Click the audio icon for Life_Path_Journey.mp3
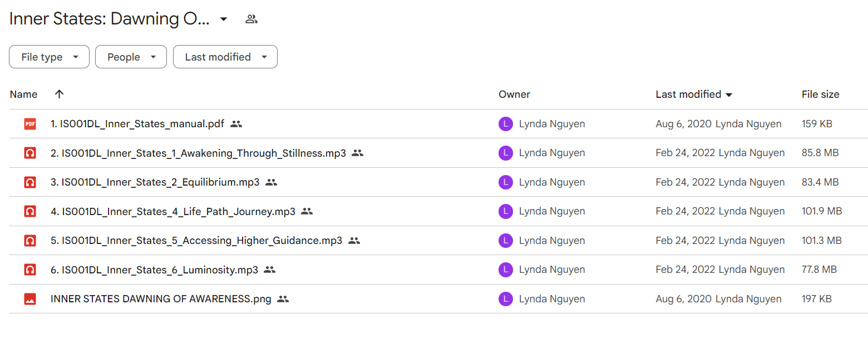Image resolution: width=868 pixels, height=349 pixels. [x=30, y=211]
